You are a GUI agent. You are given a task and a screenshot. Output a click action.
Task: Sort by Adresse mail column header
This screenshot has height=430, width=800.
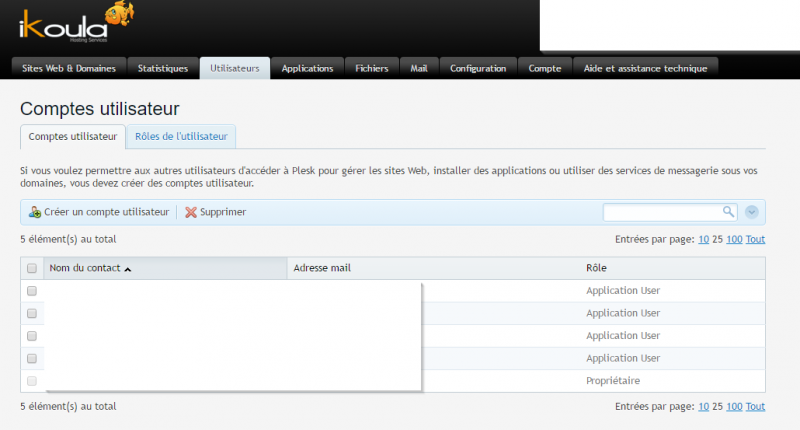[x=322, y=268]
